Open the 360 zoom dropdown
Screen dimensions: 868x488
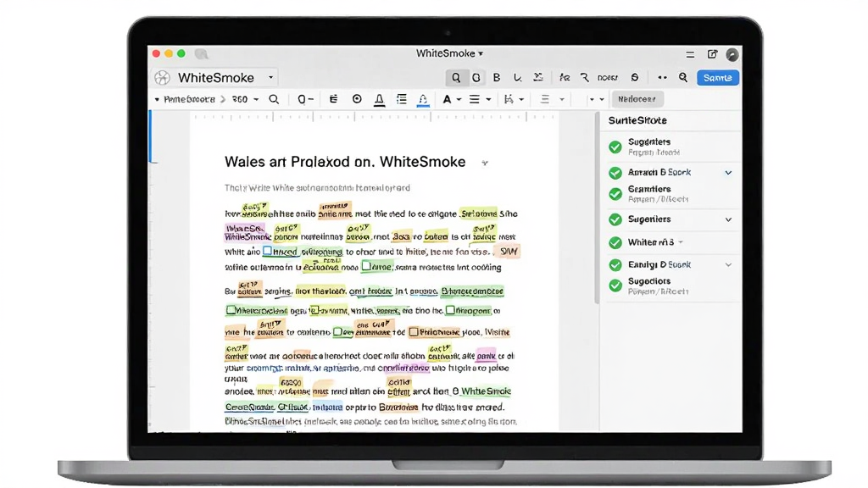[245, 100]
